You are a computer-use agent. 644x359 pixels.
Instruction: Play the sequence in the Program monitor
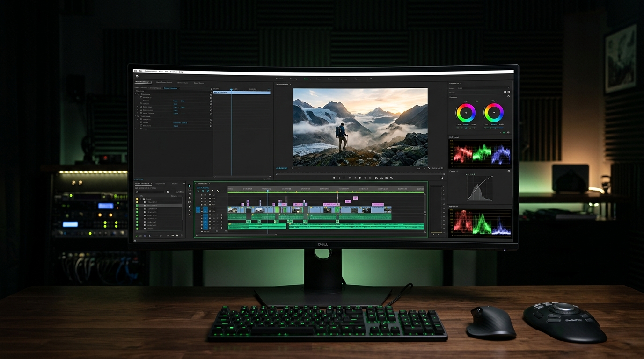360,178
